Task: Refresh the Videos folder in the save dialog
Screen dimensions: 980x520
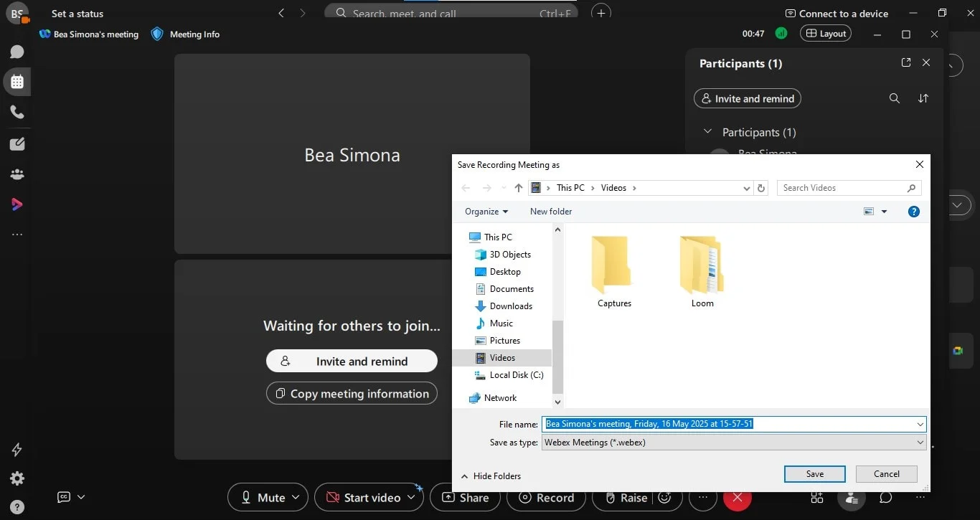Action: [761, 188]
